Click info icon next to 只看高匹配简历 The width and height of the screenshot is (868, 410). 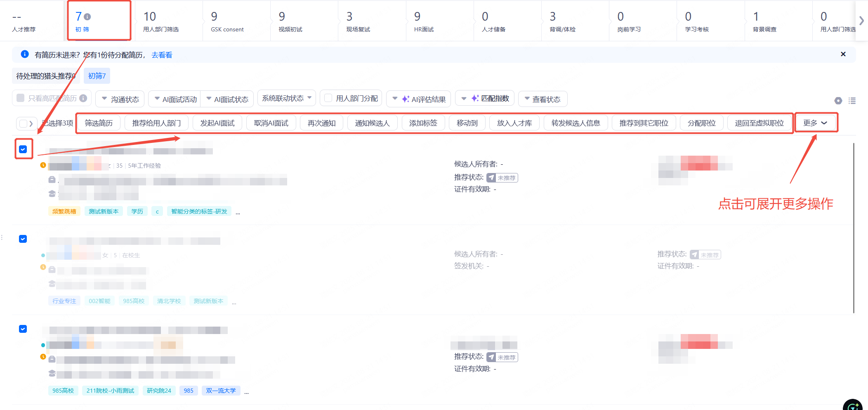(83, 98)
